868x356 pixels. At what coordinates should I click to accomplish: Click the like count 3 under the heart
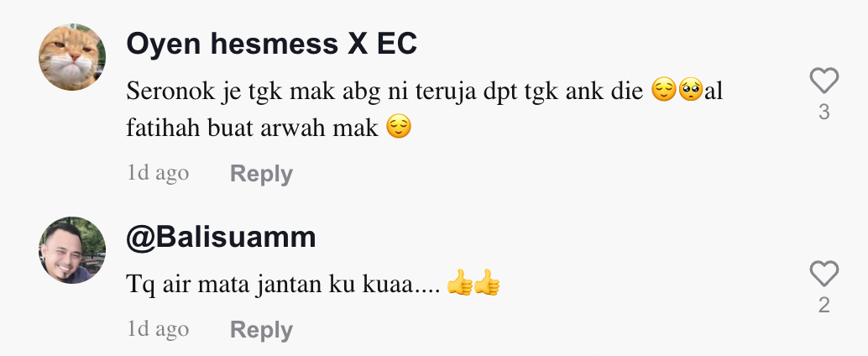pyautogui.click(x=824, y=113)
